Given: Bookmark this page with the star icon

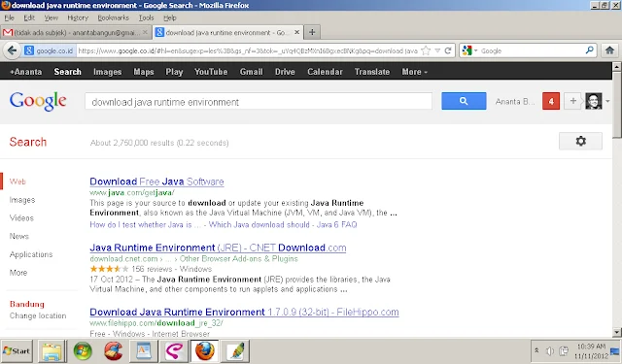Looking at the screenshot, I should [426, 50].
